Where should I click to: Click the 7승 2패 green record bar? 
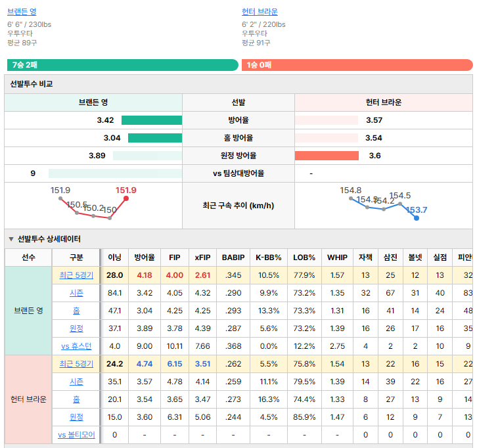(x=123, y=65)
